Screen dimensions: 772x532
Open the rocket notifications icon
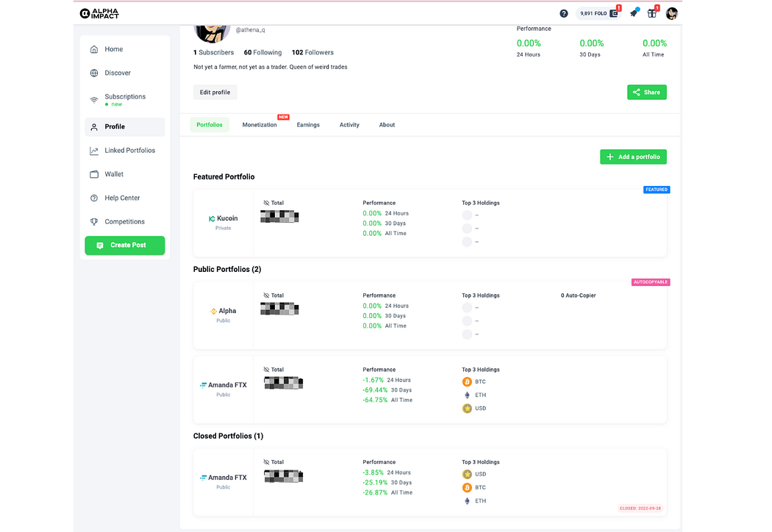(x=634, y=13)
